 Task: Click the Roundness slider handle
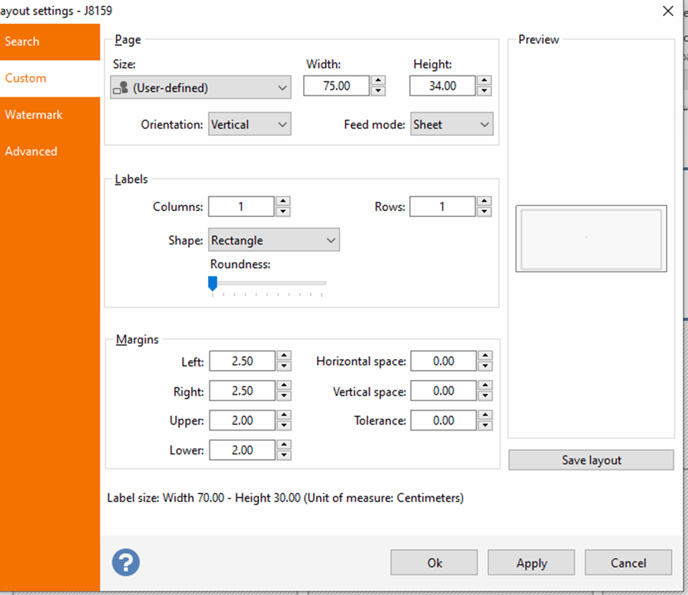point(212,284)
